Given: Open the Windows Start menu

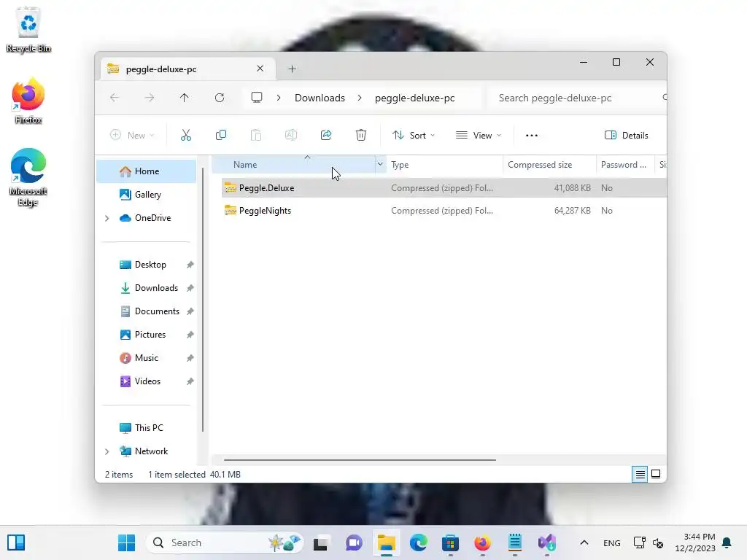Looking at the screenshot, I should (x=126, y=542).
